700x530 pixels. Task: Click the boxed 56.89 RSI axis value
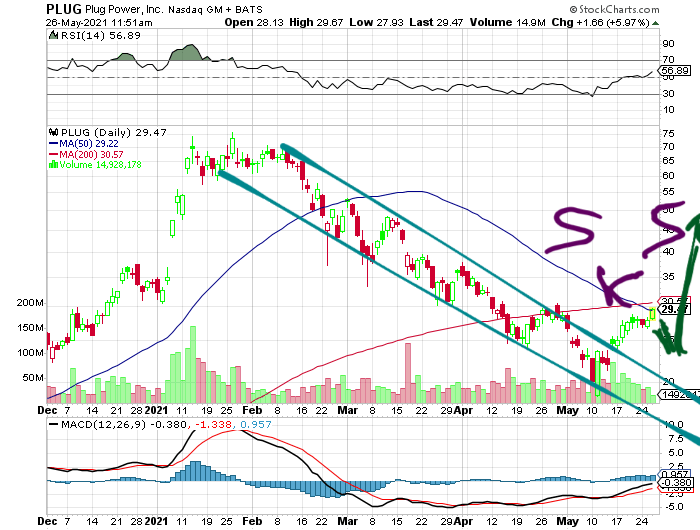point(675,71)
